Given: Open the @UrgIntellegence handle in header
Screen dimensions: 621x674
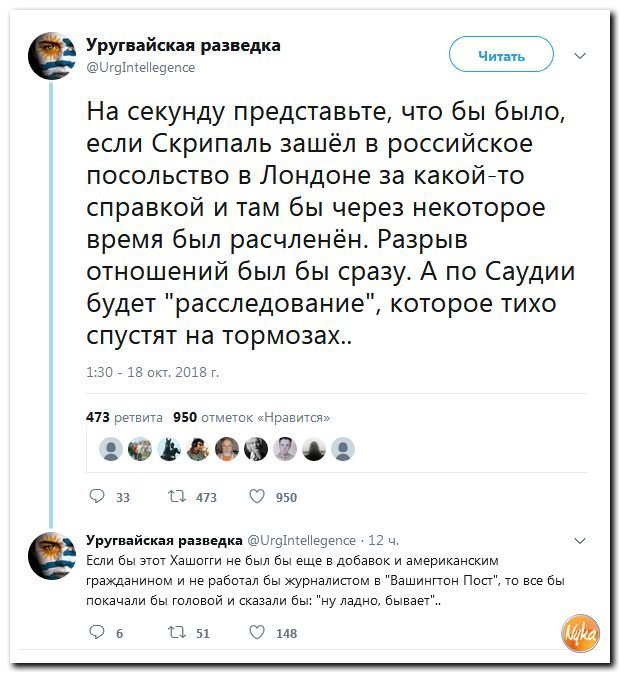Looking at the screenshot, I should coord(141,67).
